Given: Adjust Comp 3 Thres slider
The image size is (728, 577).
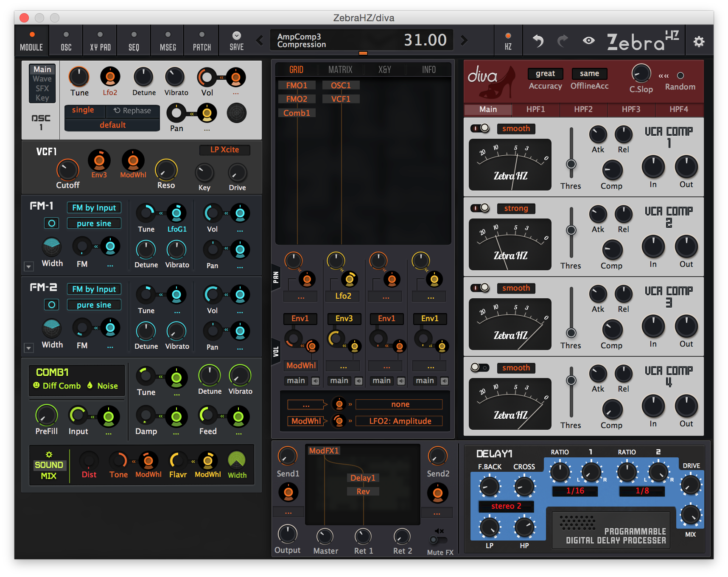Looking at the screenshot, I should coord(571,333).
